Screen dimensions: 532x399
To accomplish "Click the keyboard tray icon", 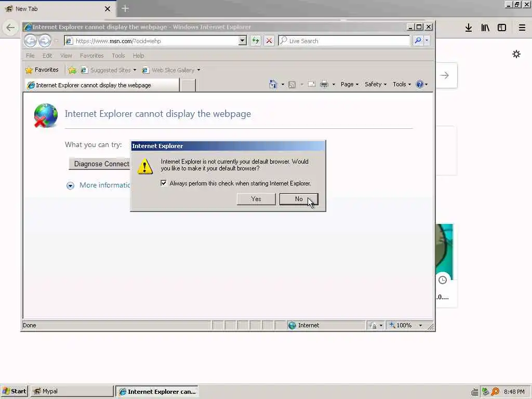I will click(475, 392).
